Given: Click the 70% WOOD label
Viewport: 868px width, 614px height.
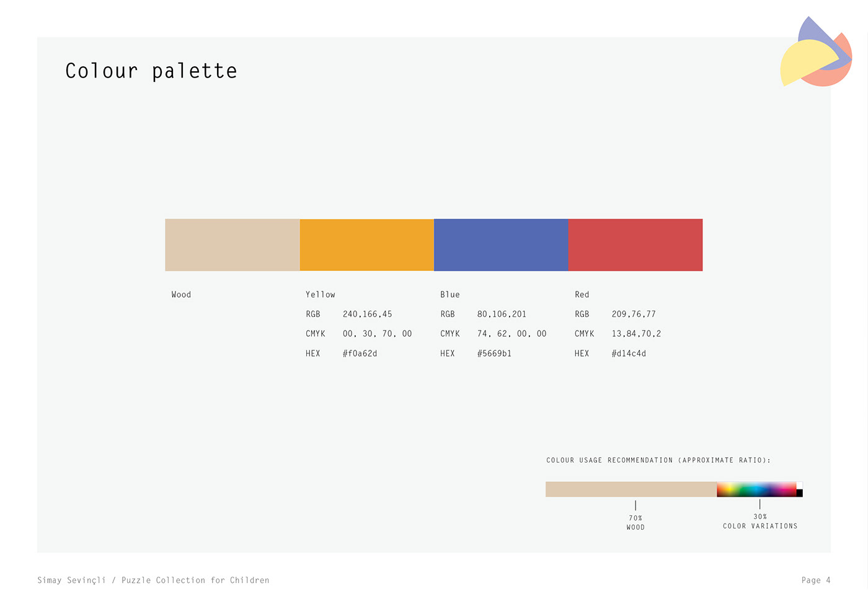Looking at the screenshot, I should pos(635,523).
